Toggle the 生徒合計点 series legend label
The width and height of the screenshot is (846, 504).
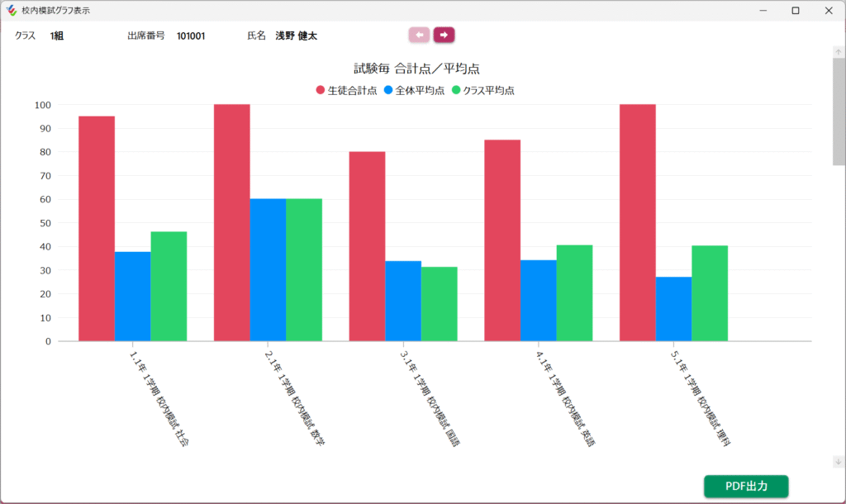click(352, 90)
